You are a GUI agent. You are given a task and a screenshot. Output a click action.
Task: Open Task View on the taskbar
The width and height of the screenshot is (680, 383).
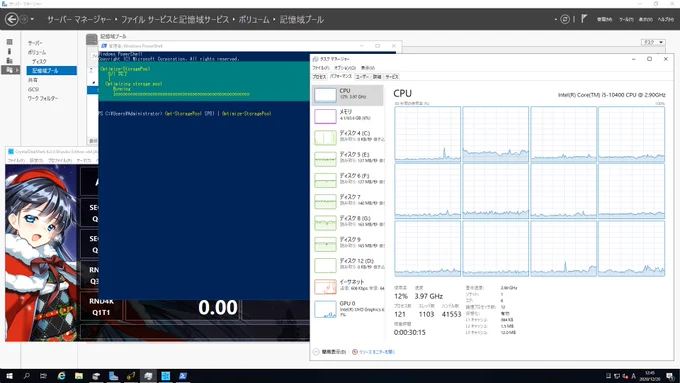tap(43, 376)
